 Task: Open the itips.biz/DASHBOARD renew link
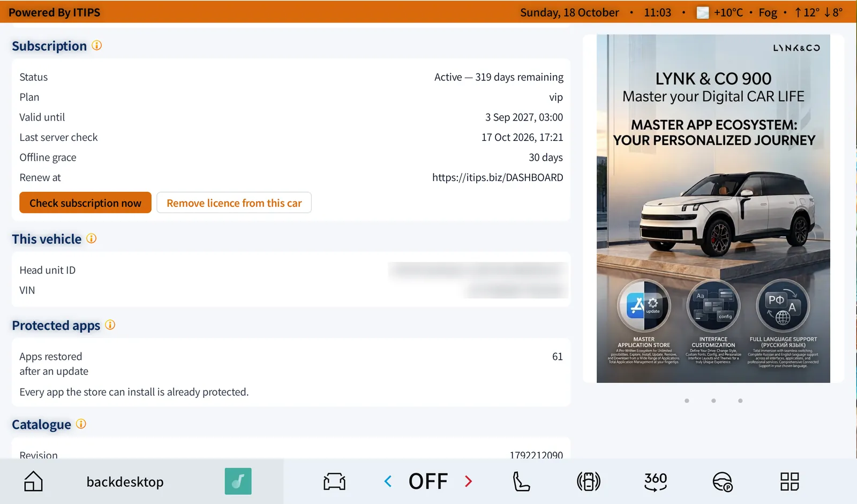pyautogui.click(x=498, y=177)
